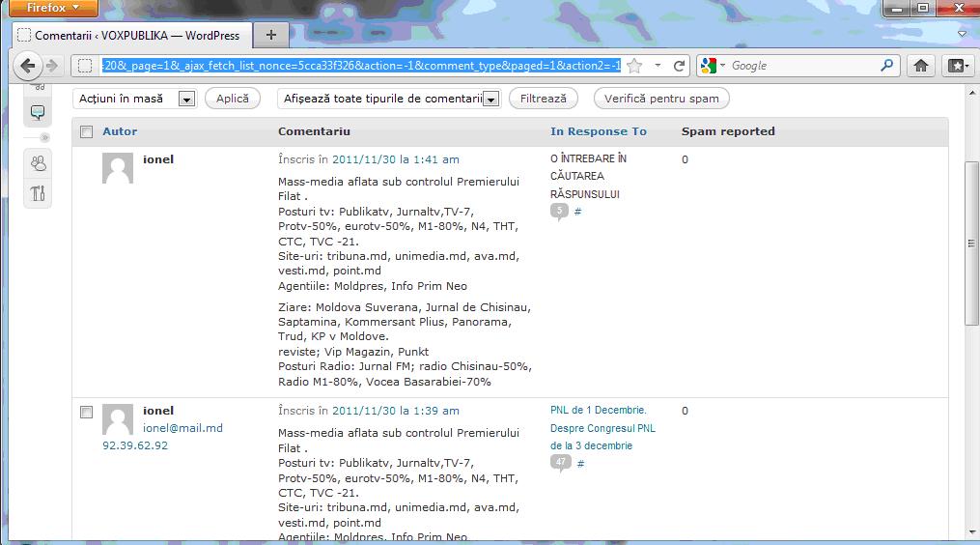Click the Comentariu column header
980x545 pixels.
[314, 131]
